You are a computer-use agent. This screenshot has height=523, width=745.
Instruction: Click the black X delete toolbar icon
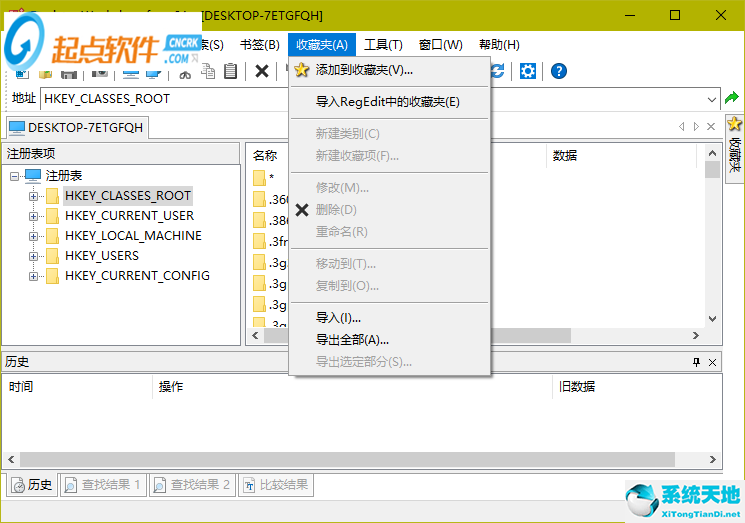click(261, 71)
